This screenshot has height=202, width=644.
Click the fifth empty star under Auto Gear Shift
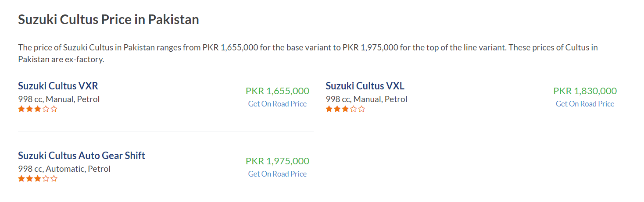pos(54,179)
